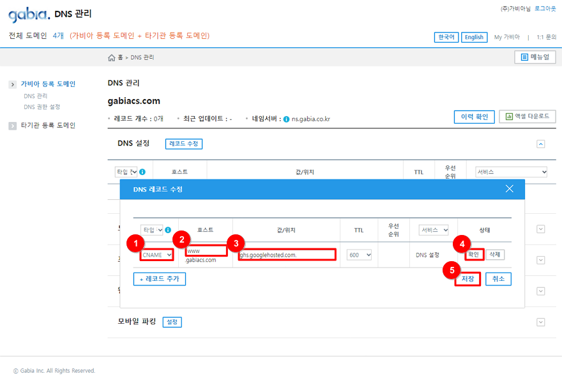Open the 4개 domain count link

pyautogui.click(x=58, y=36)
